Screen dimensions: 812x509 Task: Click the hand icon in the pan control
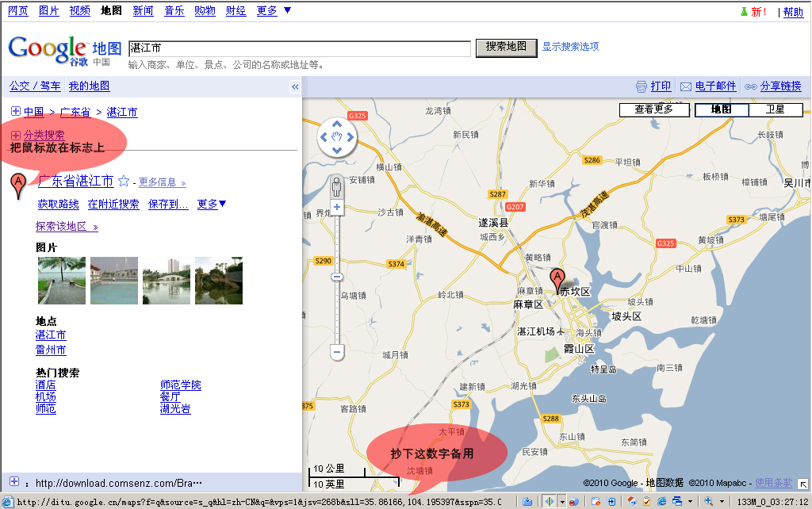tap(337, 137)
